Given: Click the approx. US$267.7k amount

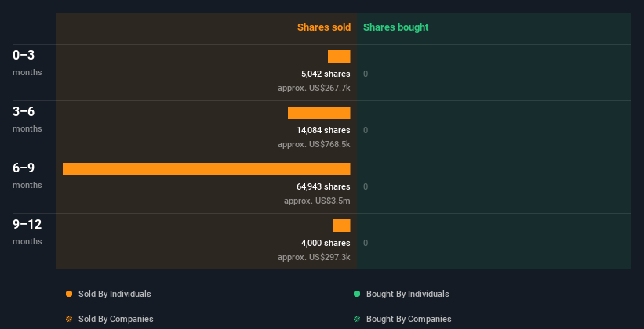Looking at the screenshot, I should (314, 89).
